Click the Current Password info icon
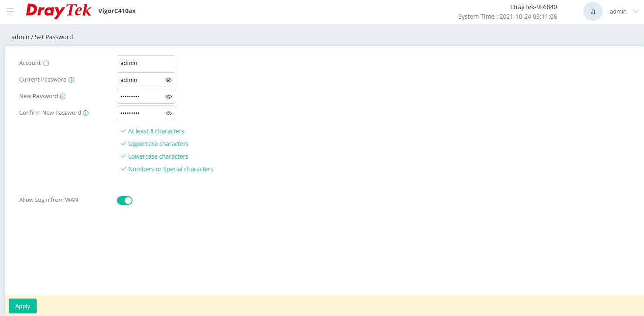This screenshot has height=316, width=644. (x=72, y=80)
